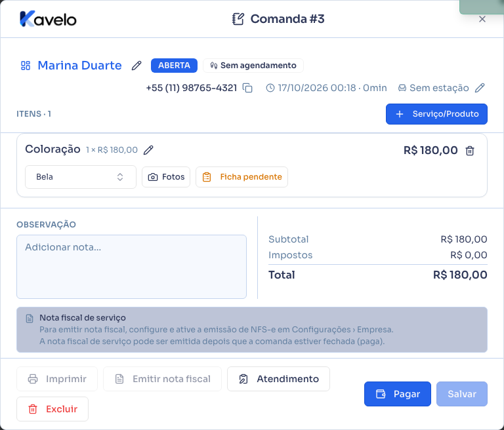Click the Salvar button
Viewport: 504px width, 430px height.
[x=462, y=394]
